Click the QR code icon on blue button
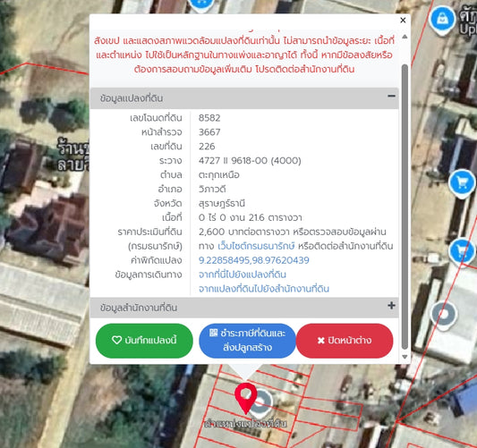The image size is (477, 448). (x=214, y=333)
